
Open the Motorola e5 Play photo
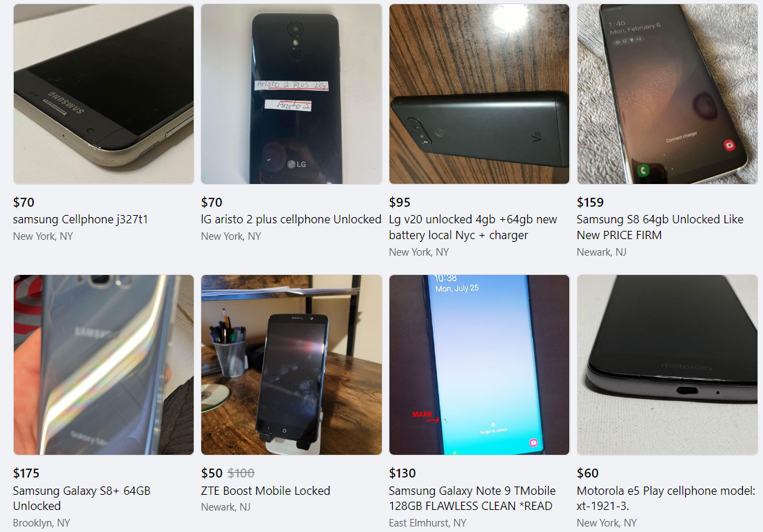(667, 365)
